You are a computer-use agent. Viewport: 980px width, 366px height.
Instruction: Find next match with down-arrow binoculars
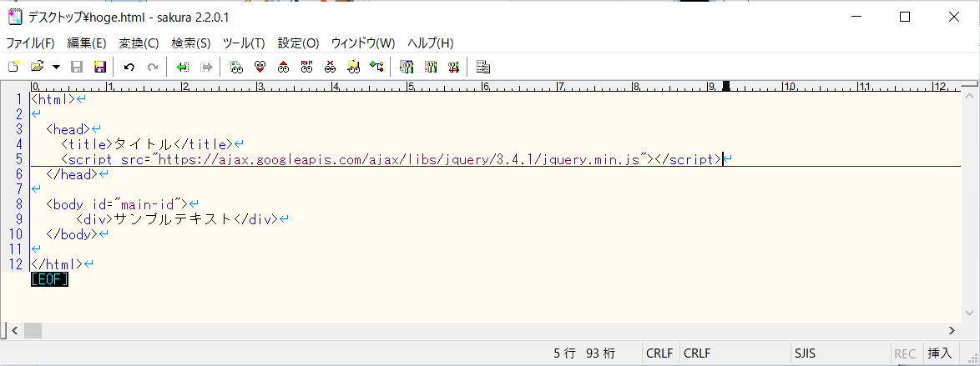point(260,66)
